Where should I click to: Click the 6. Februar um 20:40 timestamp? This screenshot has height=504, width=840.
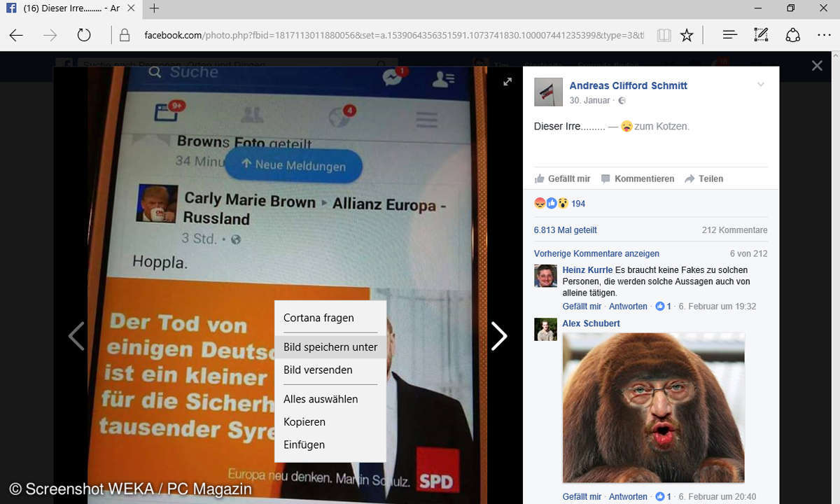coord(717,497)
